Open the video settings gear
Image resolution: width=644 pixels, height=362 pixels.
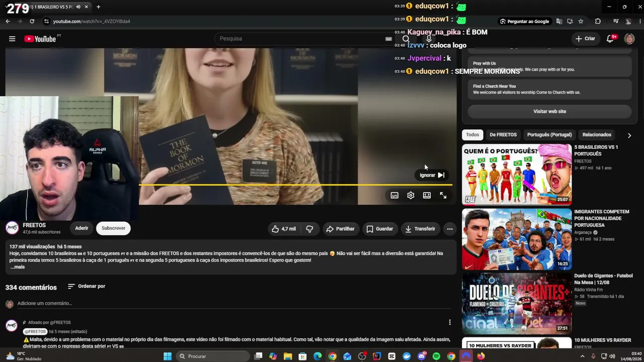pyautogui.click(x=411, y=195)
